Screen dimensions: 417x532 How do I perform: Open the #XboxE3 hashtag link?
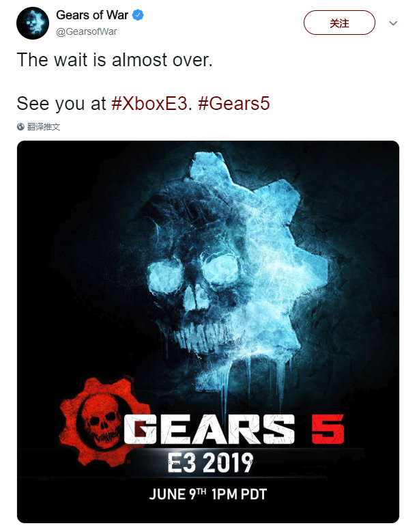[x=149, y=104]
